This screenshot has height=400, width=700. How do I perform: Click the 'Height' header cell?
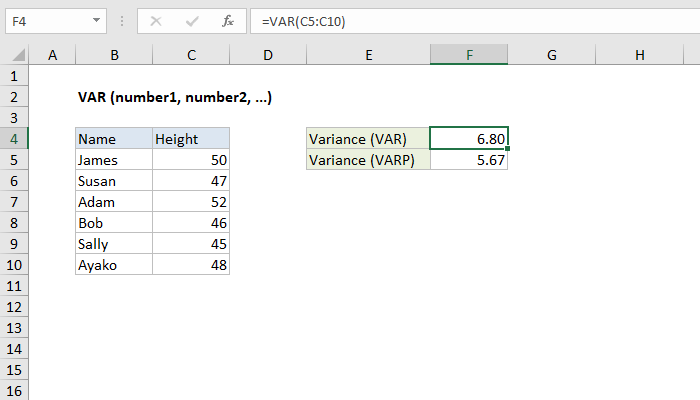(x=191, y=138)
